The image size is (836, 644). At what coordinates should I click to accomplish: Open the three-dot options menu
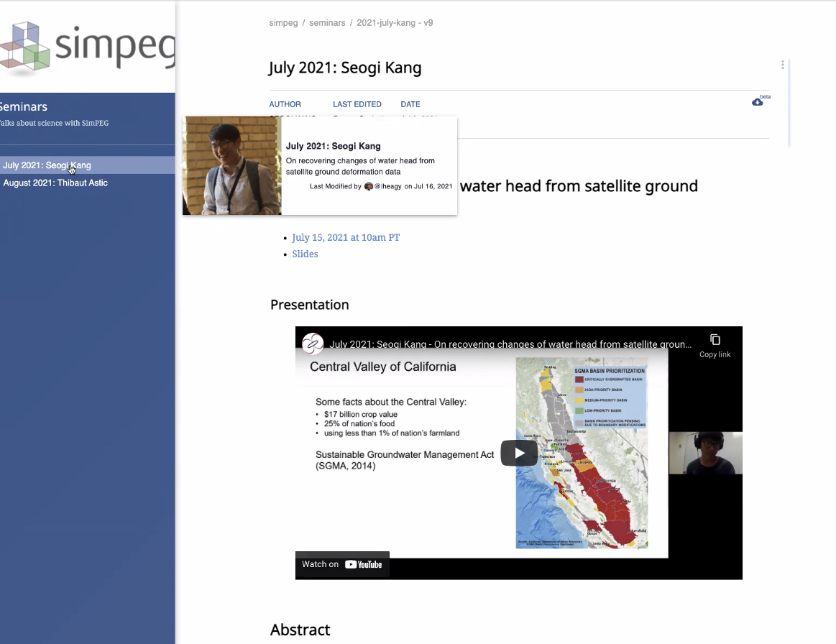pos(783,65)
